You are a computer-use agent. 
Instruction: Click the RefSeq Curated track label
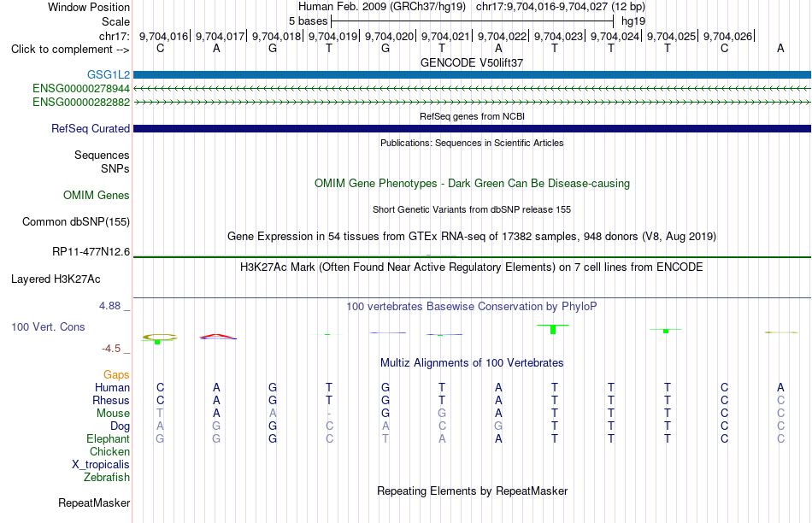(x=91, y=128)
